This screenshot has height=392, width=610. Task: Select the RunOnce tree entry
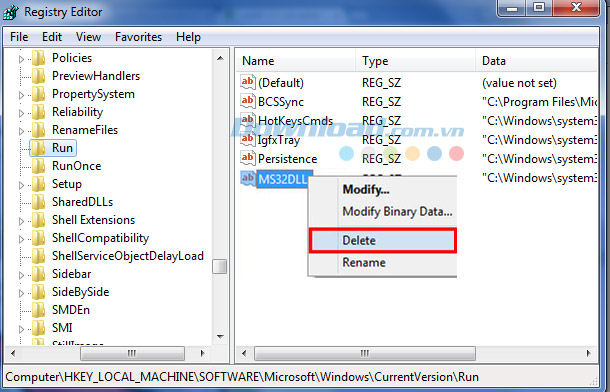77,166
